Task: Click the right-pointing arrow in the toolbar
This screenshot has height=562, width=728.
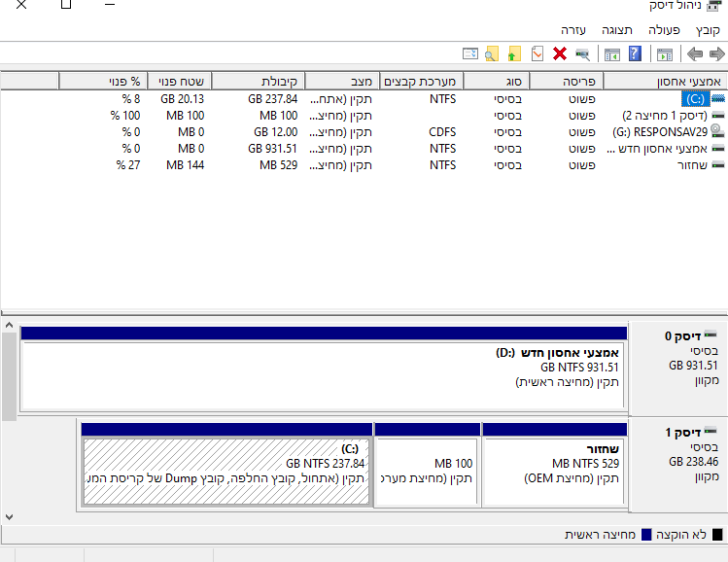Action: coord(716,54)
